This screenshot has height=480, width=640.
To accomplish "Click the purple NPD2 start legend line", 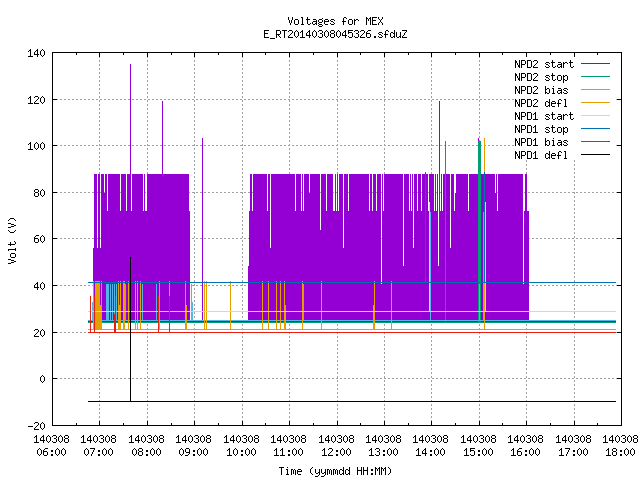I will point(596,64).
